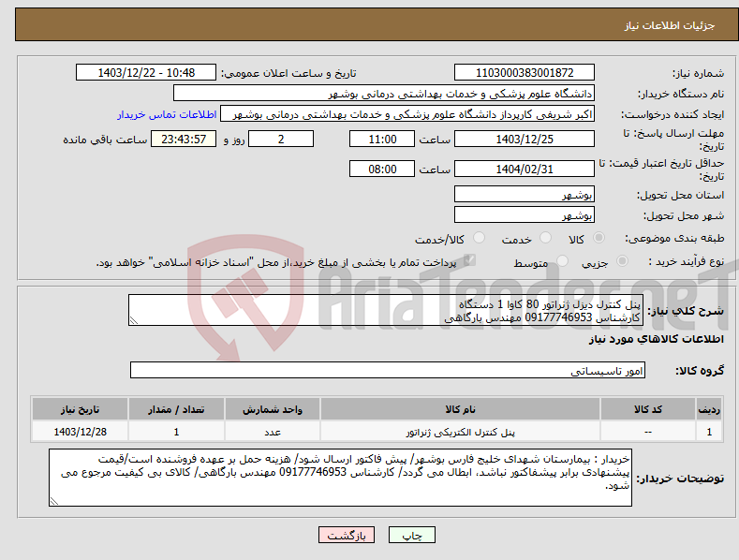Click the price validity date 1404/02/31
This screenshot has width=739, height=560.
[x=525, y=169]
